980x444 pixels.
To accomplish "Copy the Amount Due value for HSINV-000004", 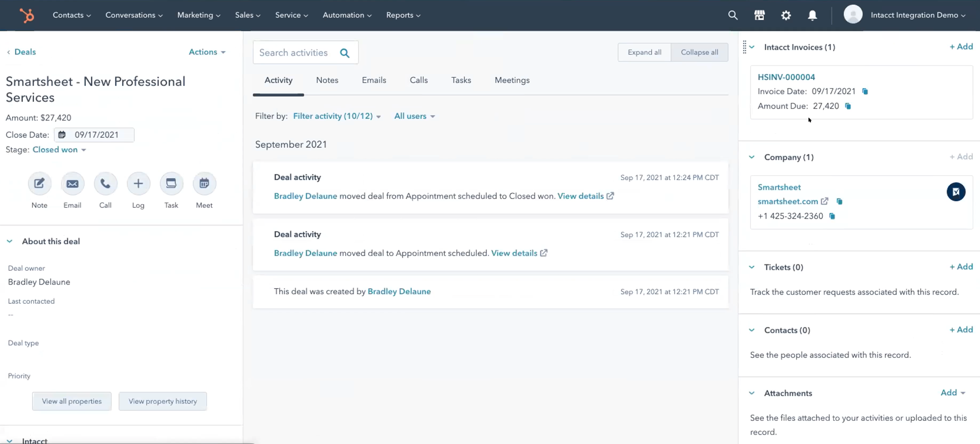I will click(x=848, y=106).
